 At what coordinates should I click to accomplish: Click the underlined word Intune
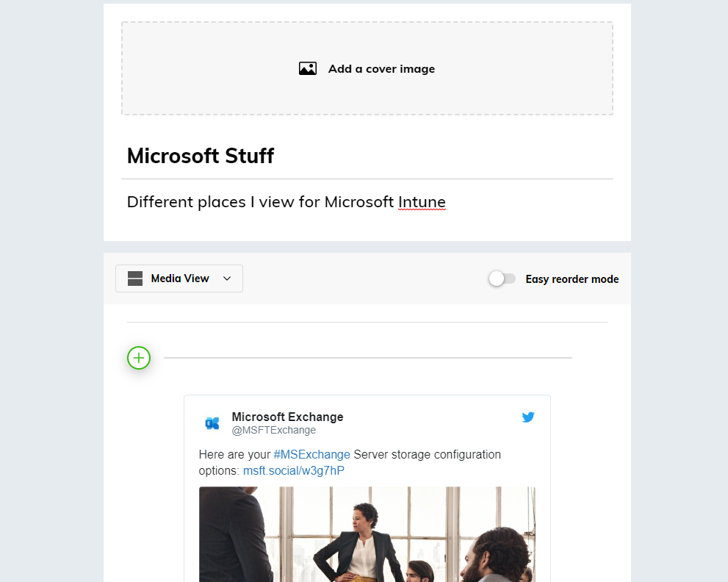click(x=422, y=202)
